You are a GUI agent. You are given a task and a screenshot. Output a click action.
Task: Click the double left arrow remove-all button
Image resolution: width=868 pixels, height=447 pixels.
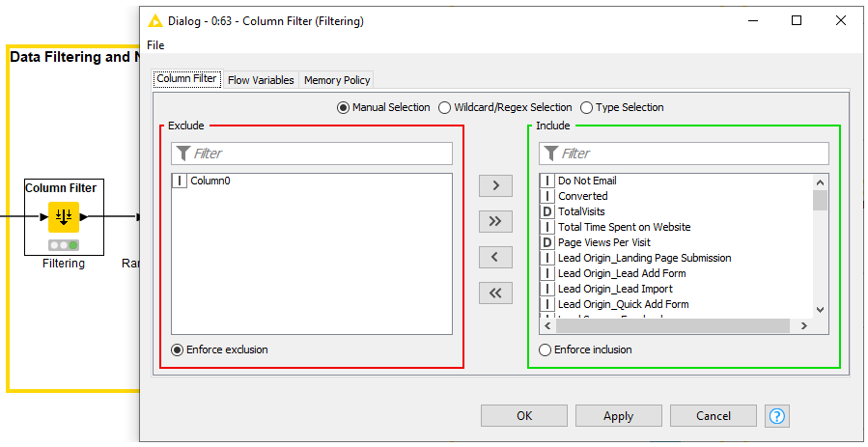tap(495, 293)
